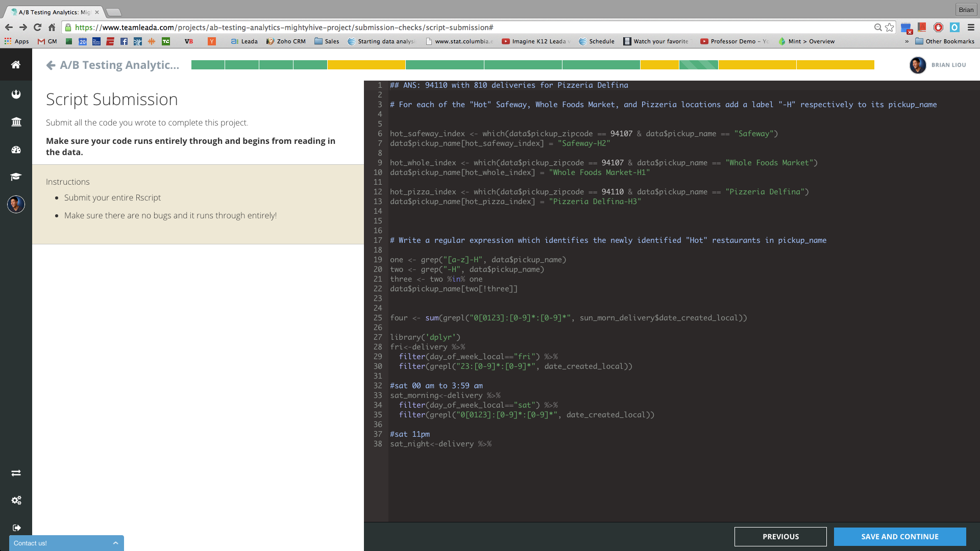The width and height of the screenshot is (980, 551).
Task: Click SAVE AND CONTINUE button
Action: [x=900, y=537]
